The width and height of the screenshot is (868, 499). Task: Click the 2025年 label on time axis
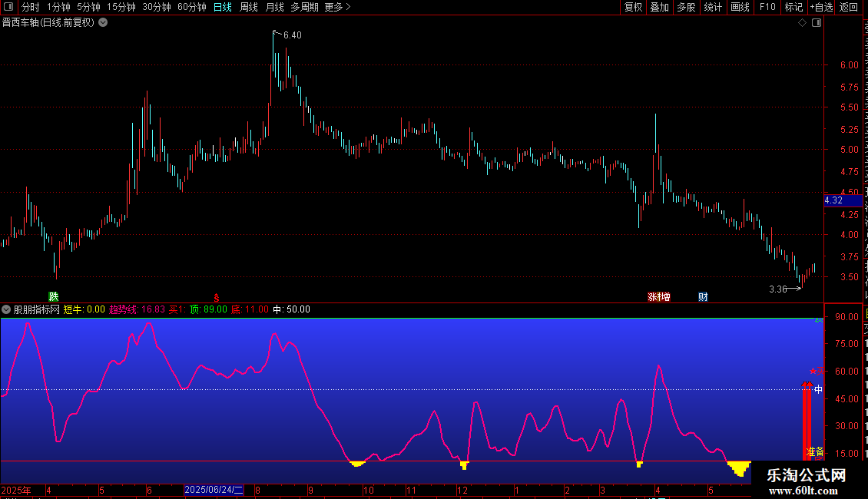(x=16, y=490)
